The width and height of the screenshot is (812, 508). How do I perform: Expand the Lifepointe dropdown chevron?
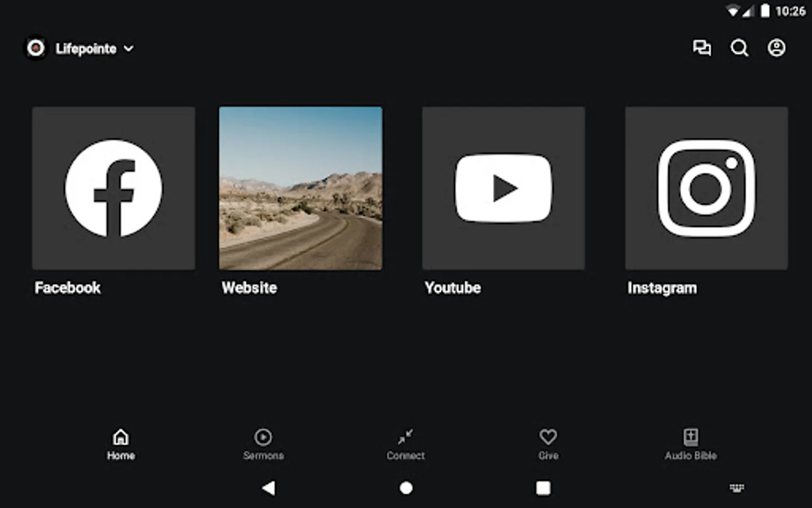[129, 49]
